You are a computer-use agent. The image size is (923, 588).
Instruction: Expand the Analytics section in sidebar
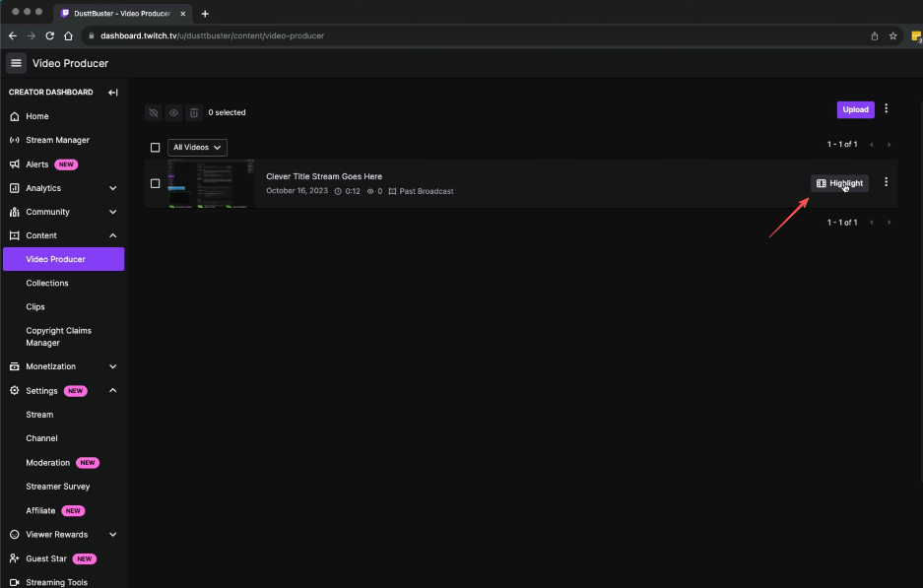pos(112,187)
